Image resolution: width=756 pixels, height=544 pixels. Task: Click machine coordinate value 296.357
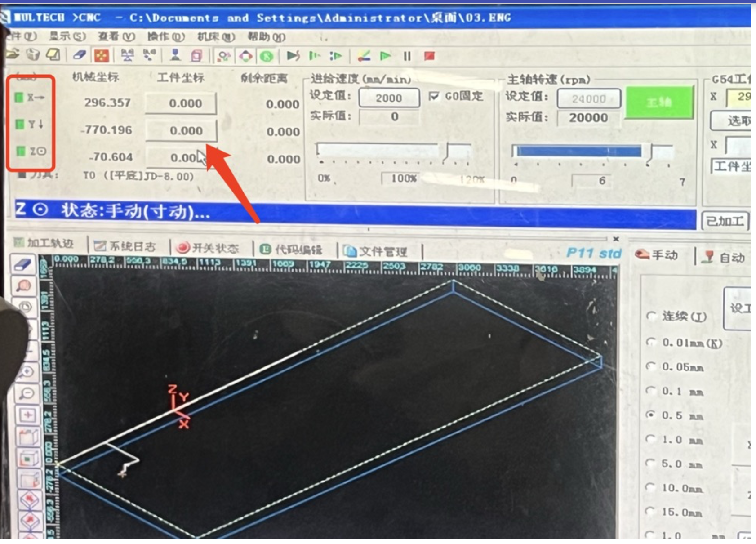click(107, 103)
